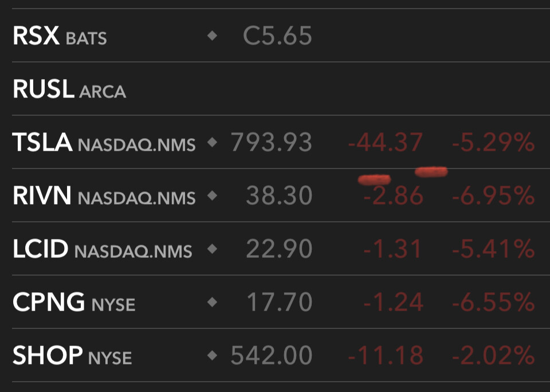Click the diamond marker next to SHOP
The image size is (550, 392).
[x=212, y=355]
